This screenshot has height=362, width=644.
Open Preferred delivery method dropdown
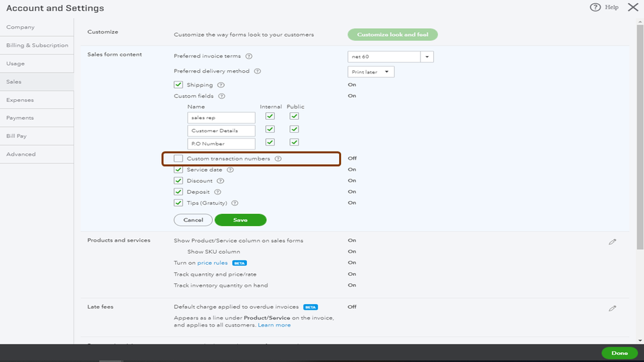[371, 72]
